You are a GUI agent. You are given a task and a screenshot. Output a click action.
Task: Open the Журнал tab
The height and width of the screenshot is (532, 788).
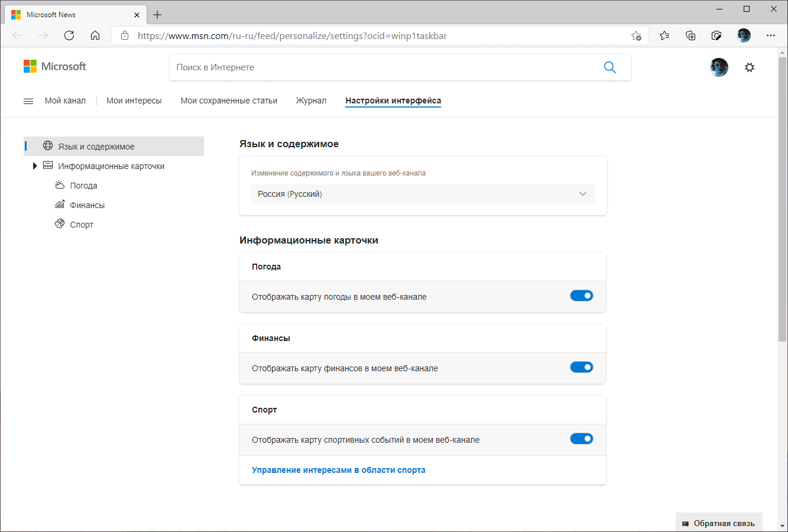[x=311, y=101]
